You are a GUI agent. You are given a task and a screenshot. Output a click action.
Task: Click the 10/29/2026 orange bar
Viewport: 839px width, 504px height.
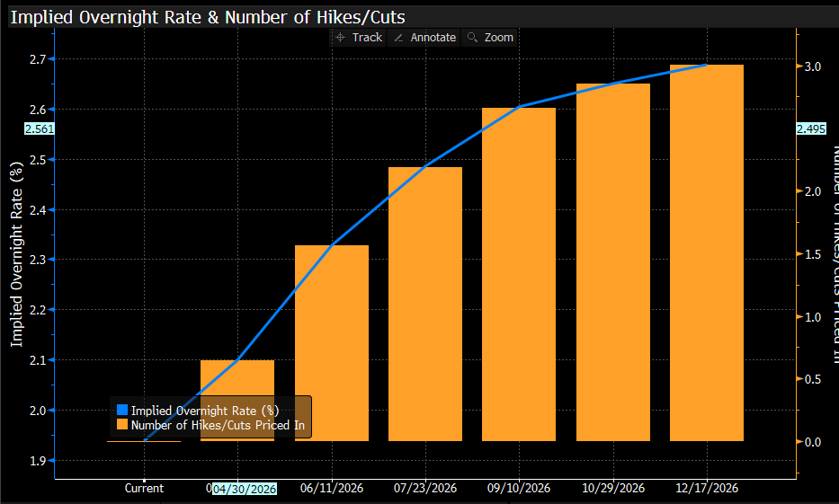[x=612, y=262]
